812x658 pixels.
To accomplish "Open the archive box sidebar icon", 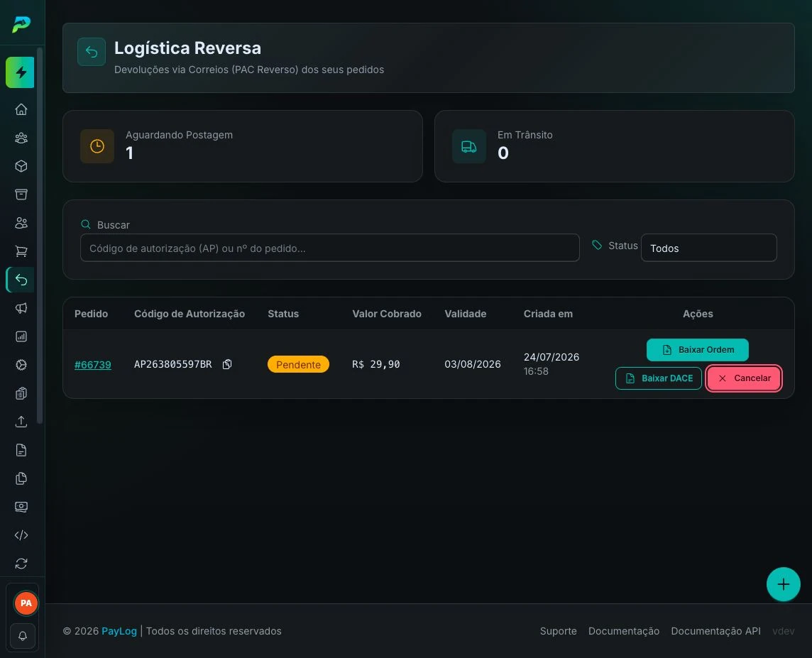I will click(21, 194).
